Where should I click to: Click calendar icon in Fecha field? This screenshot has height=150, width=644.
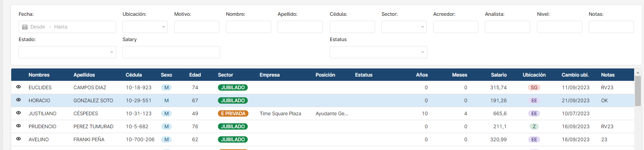coord(25,27)
